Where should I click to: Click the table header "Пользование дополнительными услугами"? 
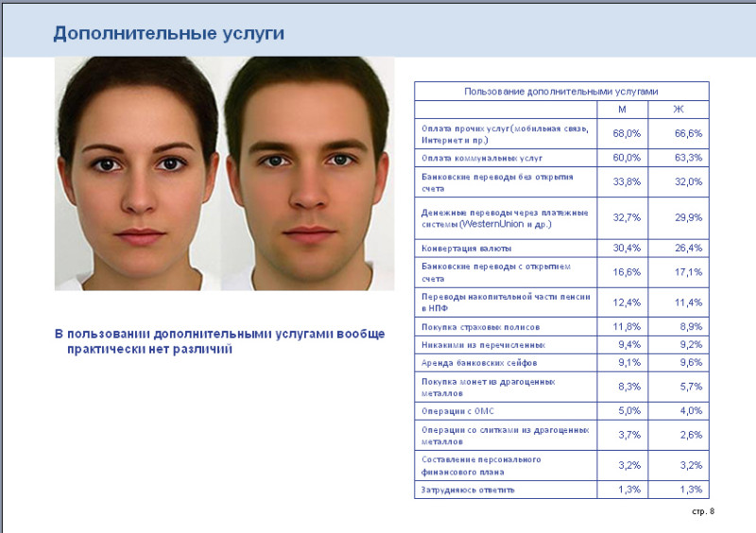coord(560,91)
